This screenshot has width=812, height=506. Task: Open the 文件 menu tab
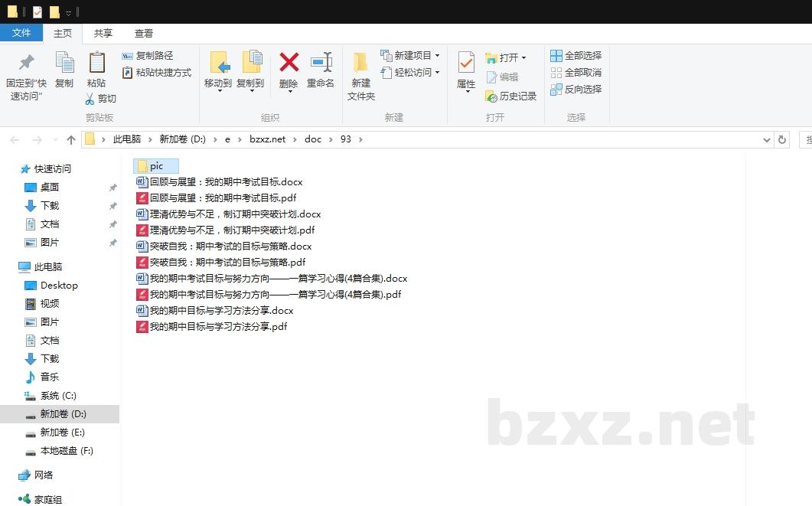coord(21,33)
